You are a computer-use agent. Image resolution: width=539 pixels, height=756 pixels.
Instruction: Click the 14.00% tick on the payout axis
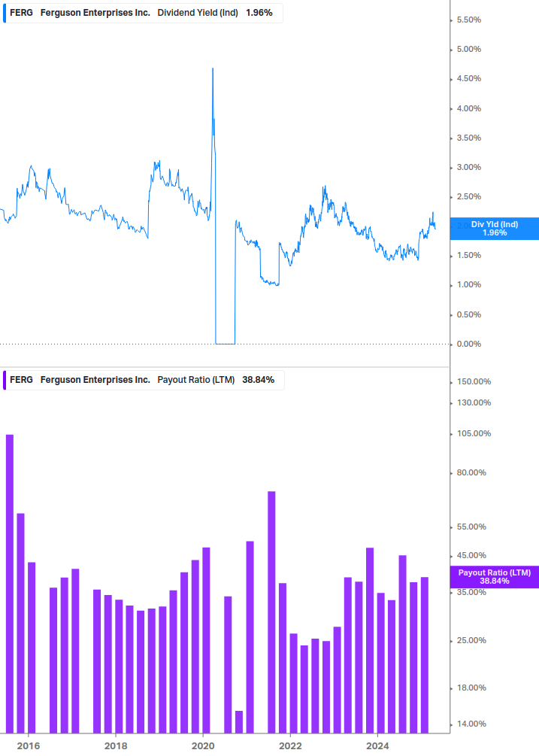pyautogui.click(x=471, y=724)
